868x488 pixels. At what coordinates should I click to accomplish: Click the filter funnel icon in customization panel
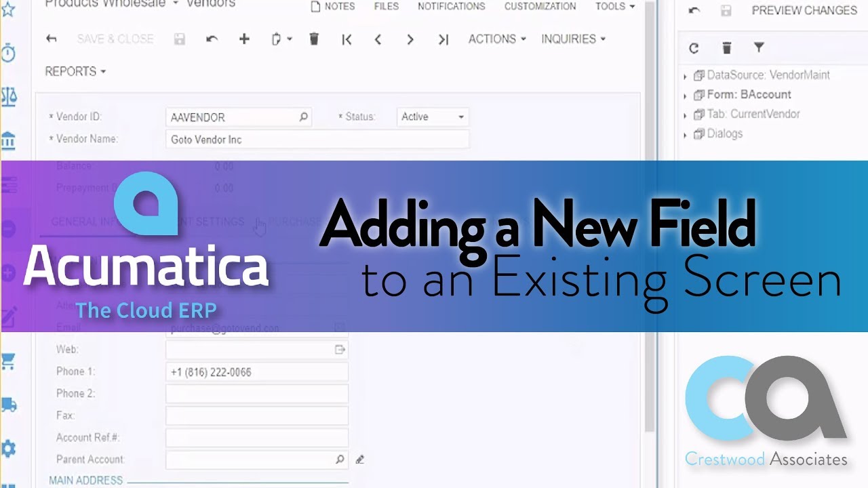[759, 47]
